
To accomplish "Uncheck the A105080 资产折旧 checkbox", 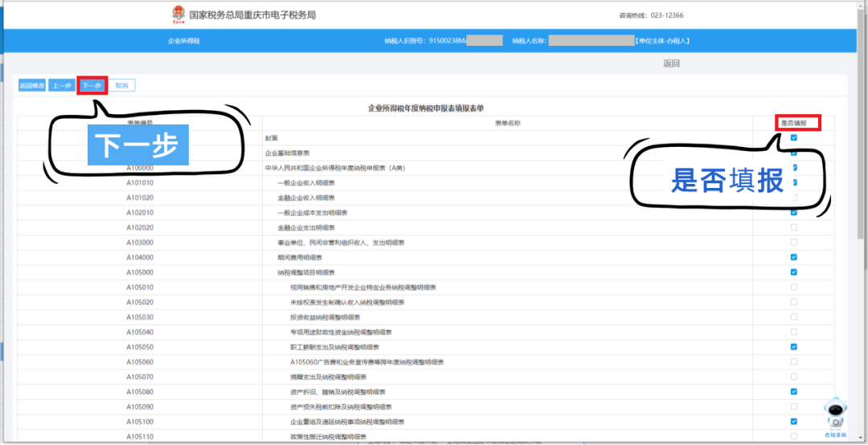I will coord(794,392).
